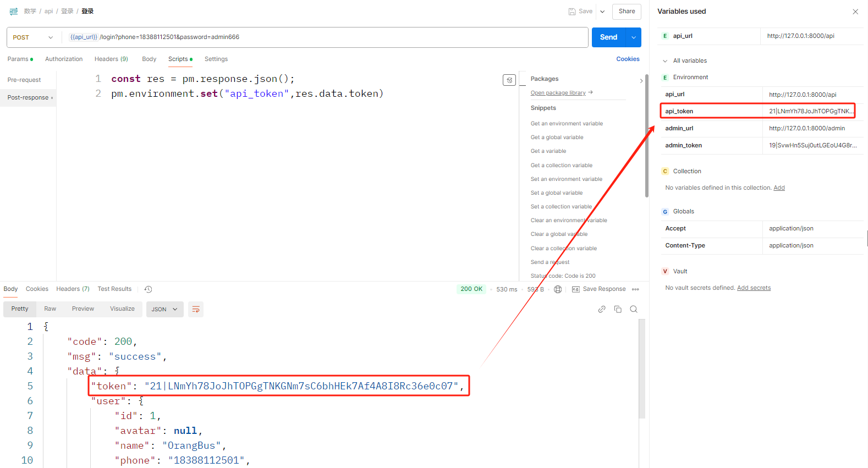The height and width of the screenshot is (468, 868).
Task: Select the Raw response view
Action: point(50,309)
